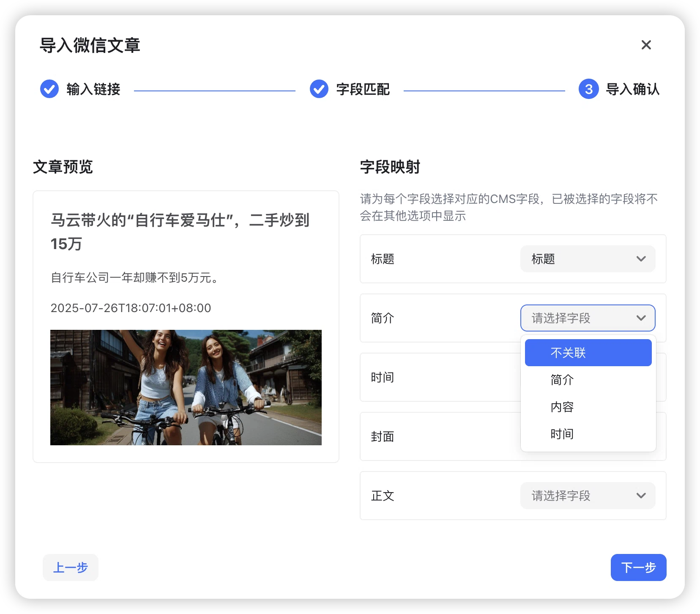The width and height of the screenshot is (700, 614).
Task: Open the 标题 field mapping dropdown
Action: tap(588, 259)
